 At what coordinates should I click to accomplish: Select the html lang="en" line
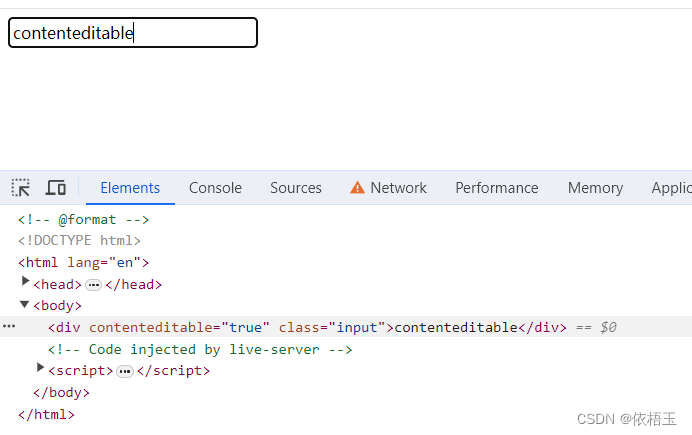83,262
